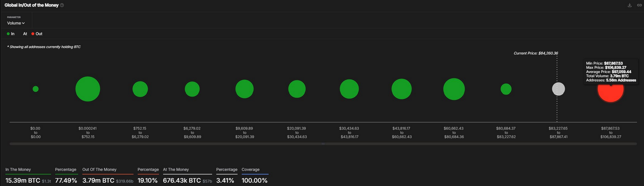Click the $319.66b dollar amount
Screen dimensions: 644x186
(125, 181)
